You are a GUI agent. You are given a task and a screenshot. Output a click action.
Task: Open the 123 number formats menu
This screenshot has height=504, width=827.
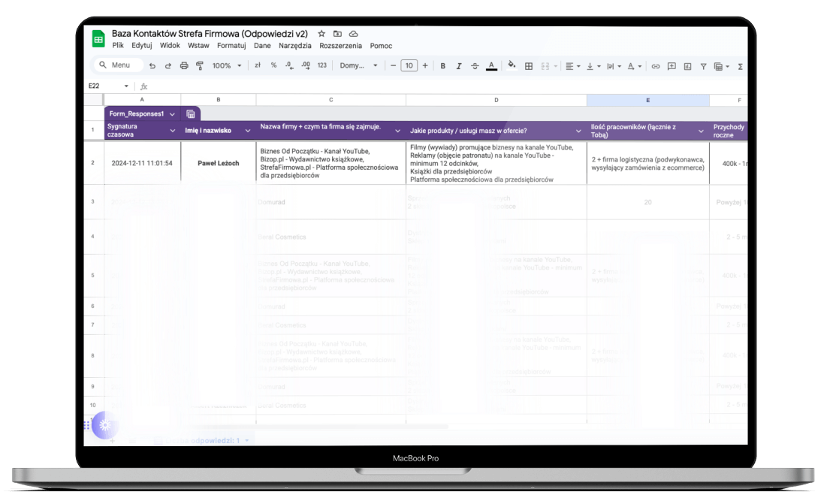click(322, 65)
